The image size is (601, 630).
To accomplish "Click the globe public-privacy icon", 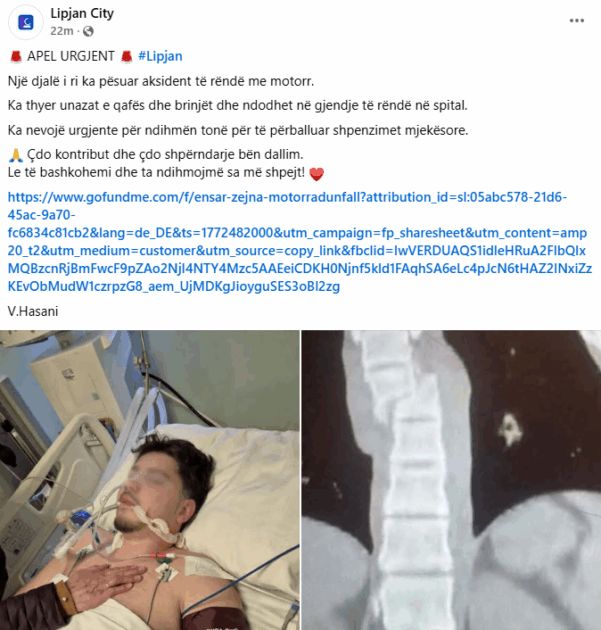I will coord(88,31).
